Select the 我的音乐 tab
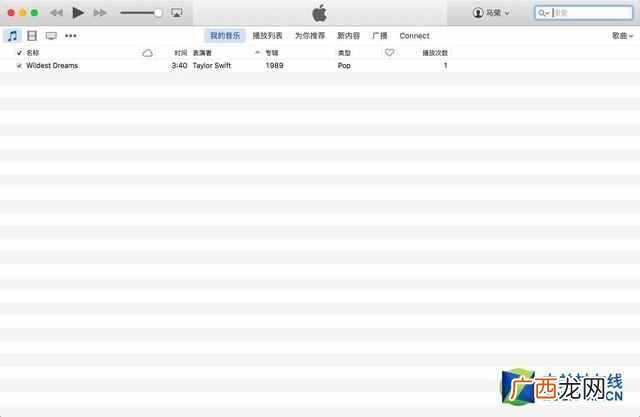This screenshot has width=640, height=417. (x=225, y=36)
